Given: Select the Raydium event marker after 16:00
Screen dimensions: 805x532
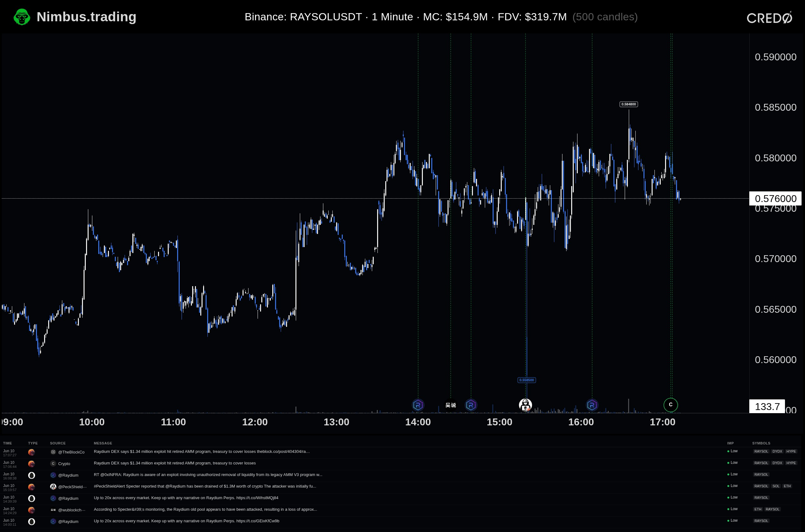Looking at the screenshot, I should pyautogui.click(x=592, y=405).
